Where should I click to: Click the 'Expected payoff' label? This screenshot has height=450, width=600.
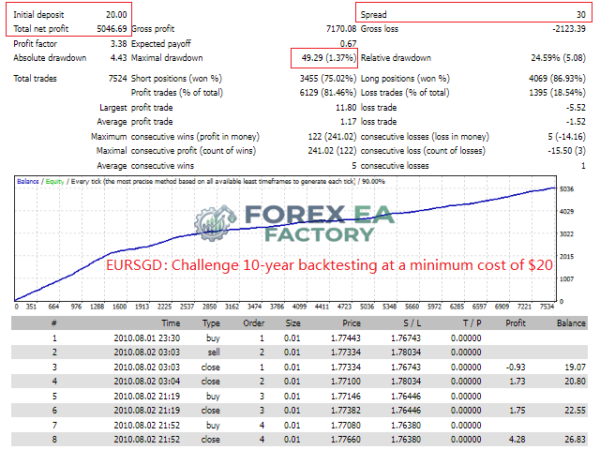click(x=161, y=44)
